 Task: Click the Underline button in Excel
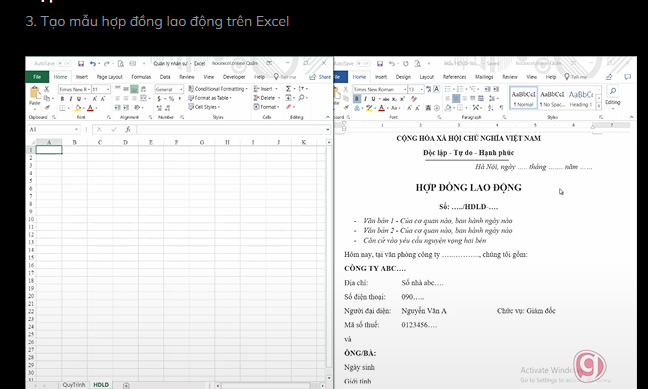(79, 99)
